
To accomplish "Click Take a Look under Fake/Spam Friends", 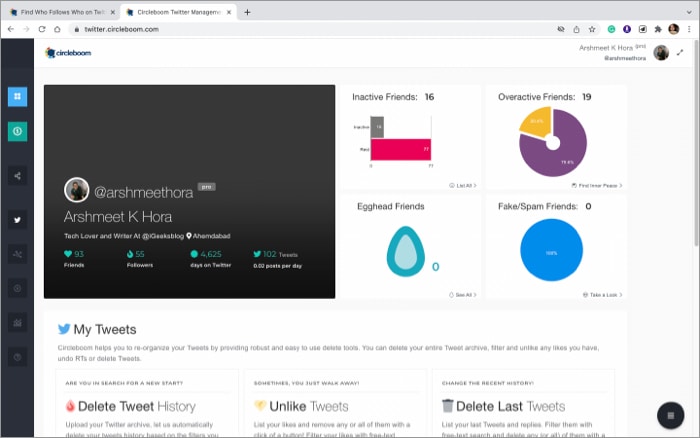I will point(603,295).
